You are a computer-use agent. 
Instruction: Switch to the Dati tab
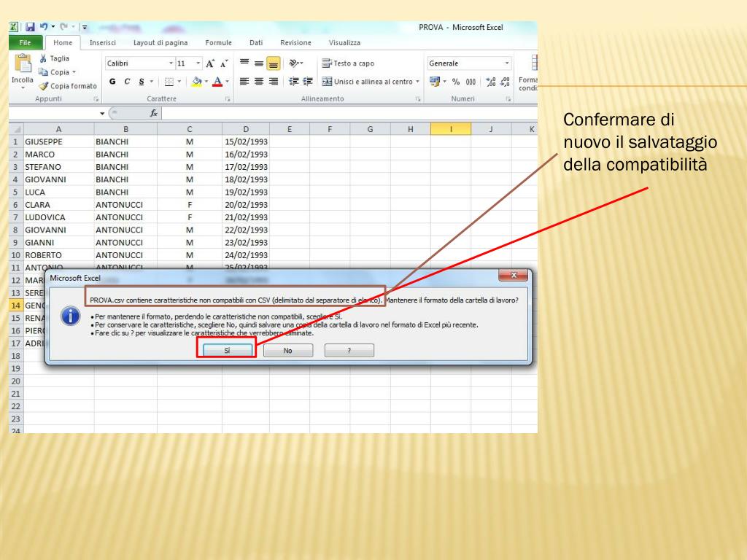click(256, 42)
